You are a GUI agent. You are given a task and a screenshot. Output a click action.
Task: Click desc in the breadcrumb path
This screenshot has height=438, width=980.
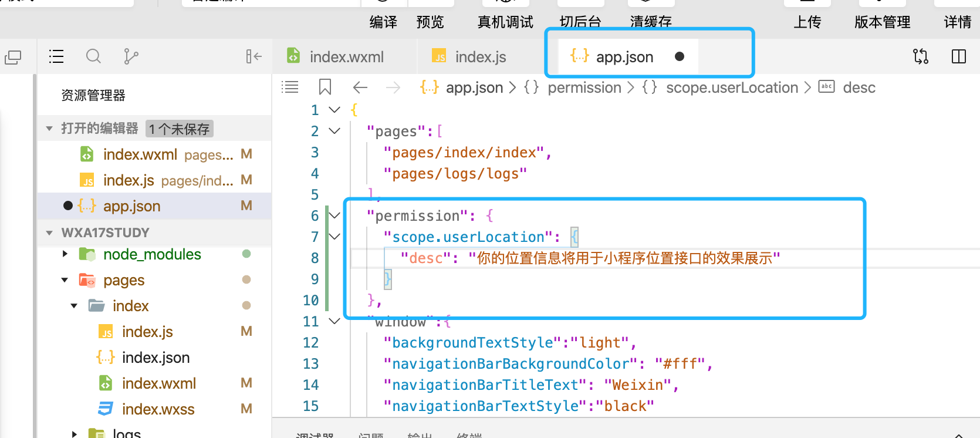click(859, 87)
